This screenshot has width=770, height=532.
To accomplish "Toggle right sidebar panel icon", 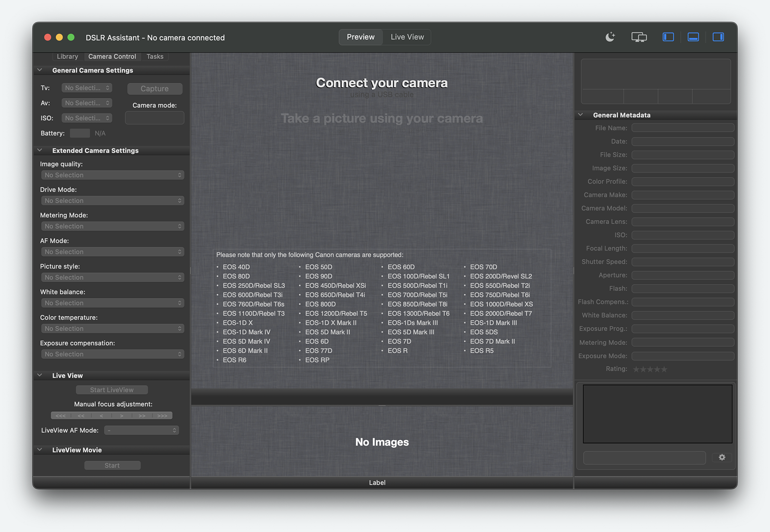I will point(718,37).
